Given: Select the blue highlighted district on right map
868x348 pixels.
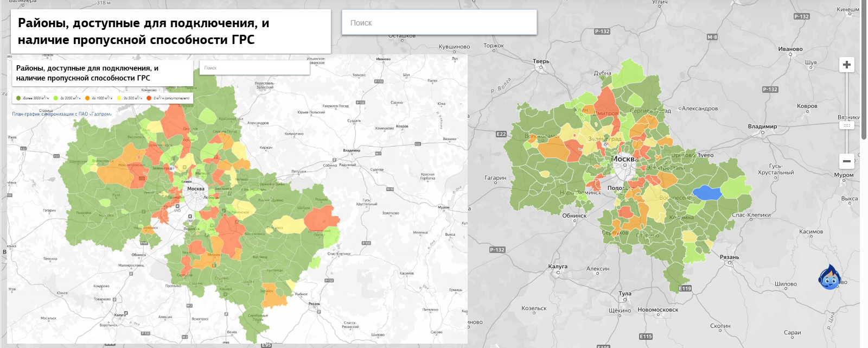Looking at the screenshot, I should coord(707,192).
